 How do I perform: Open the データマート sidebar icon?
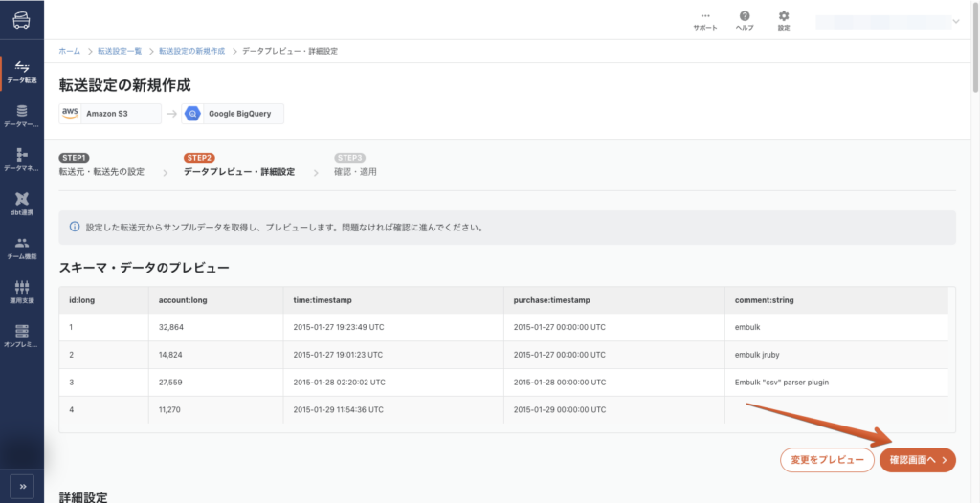(21, 116)
